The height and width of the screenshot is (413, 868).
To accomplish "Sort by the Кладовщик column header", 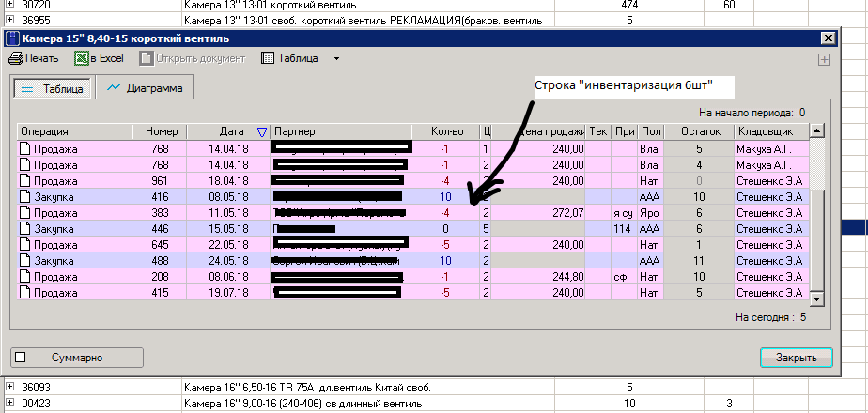I will click(771, 131).
